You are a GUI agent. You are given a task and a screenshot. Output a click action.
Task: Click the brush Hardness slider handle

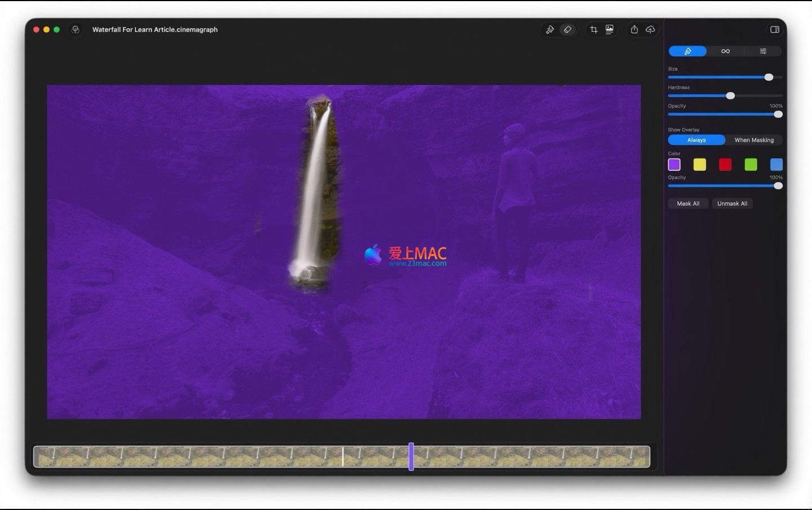pyautogui.click(x=730, y=96)
